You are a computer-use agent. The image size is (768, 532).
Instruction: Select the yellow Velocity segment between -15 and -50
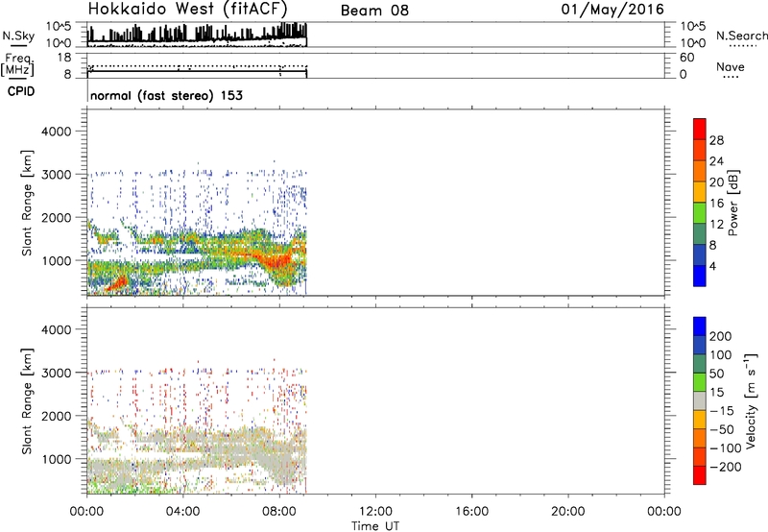coord(700,420)
